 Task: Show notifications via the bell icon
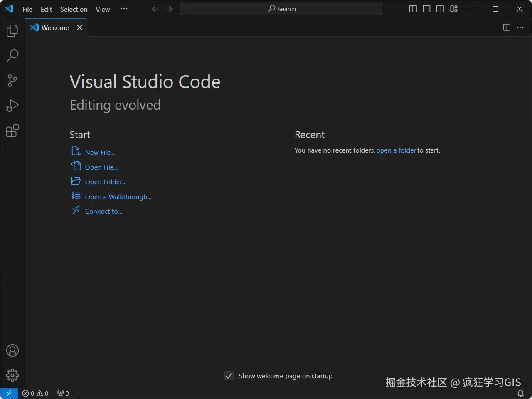(520, 393)
